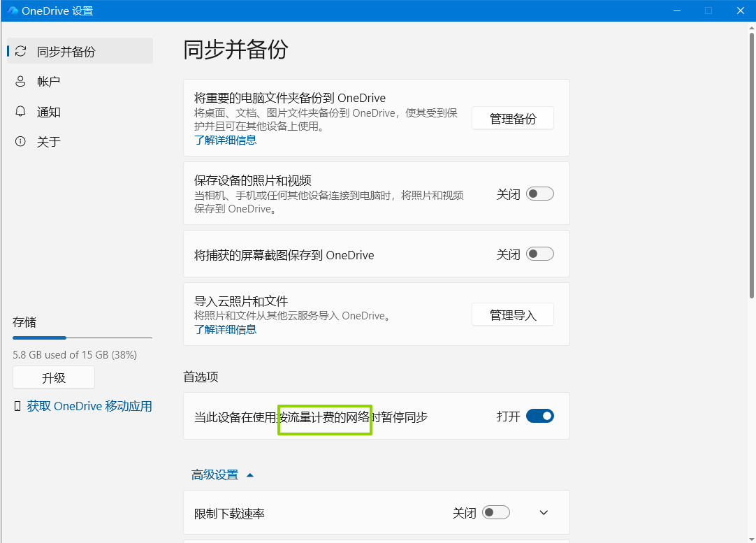756x543 pixels.
Task: Click the 存储 label in sidebar
Action: point(24,322)
